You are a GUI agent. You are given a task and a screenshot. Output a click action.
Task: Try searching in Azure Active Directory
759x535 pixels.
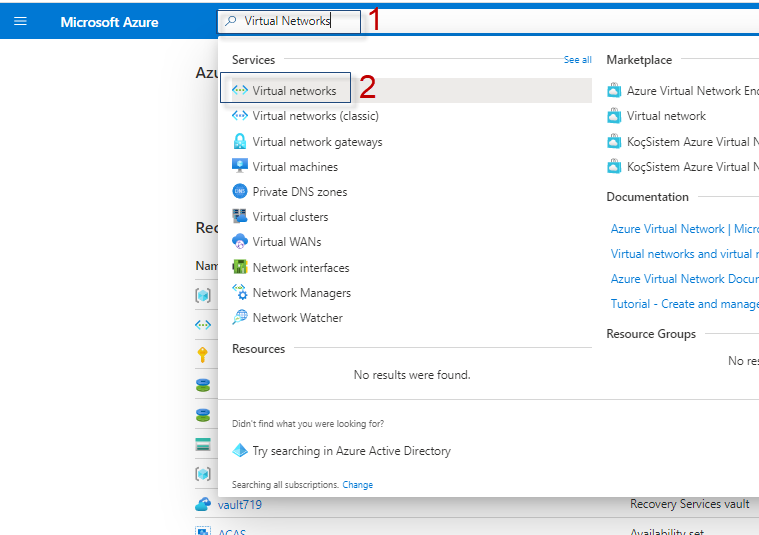(x=351, y=451)
